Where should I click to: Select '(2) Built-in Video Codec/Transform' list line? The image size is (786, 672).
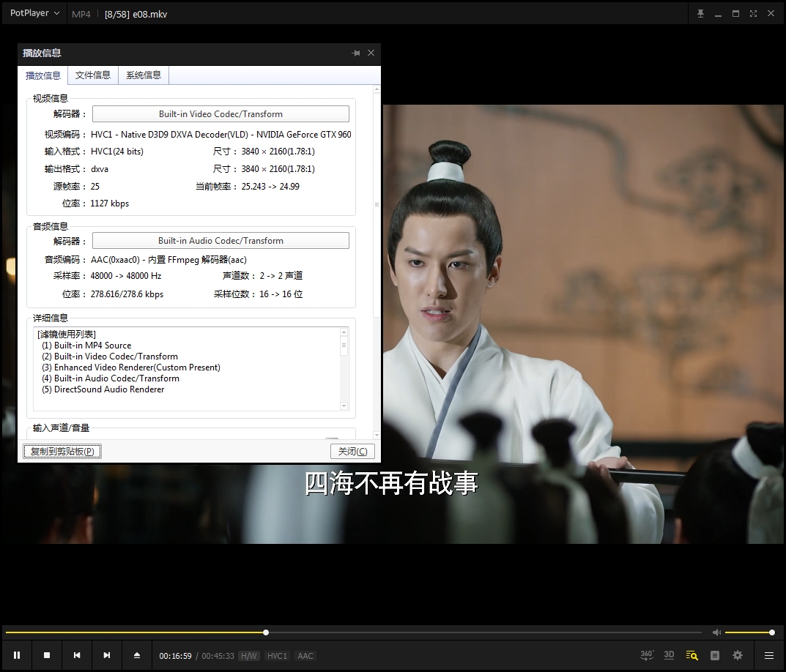coord(110,356)
